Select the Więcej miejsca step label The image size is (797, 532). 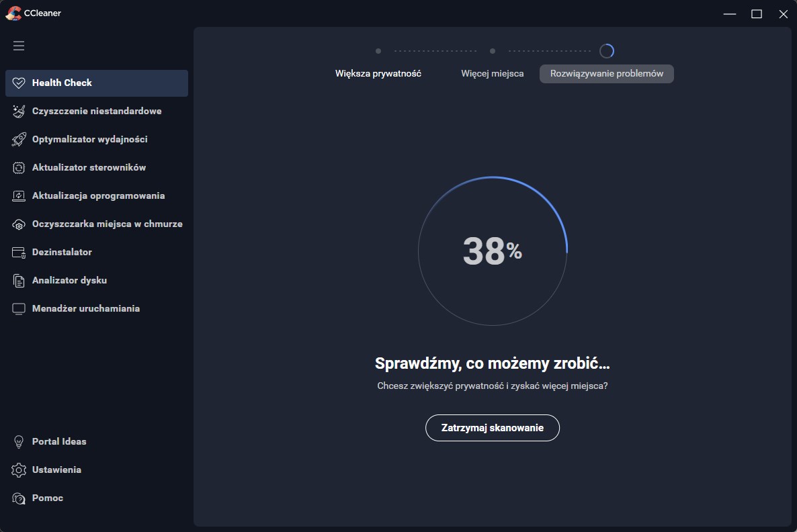[x=492, y=73]
